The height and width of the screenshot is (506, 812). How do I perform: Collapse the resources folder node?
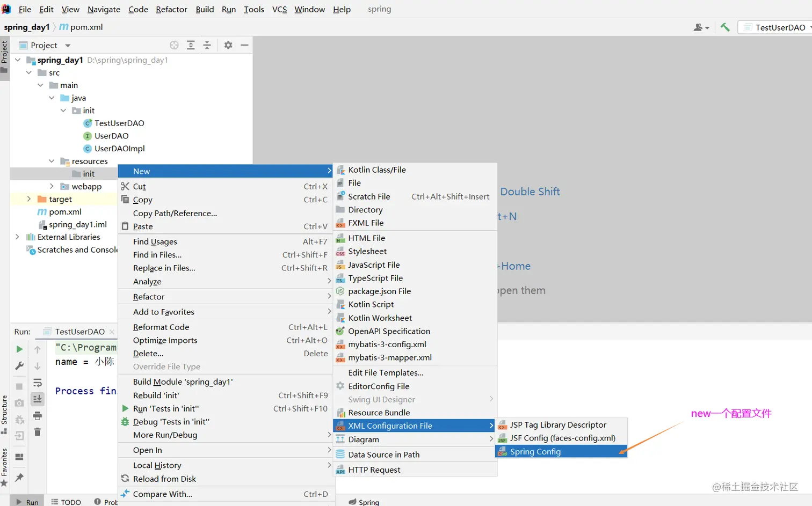52,161
